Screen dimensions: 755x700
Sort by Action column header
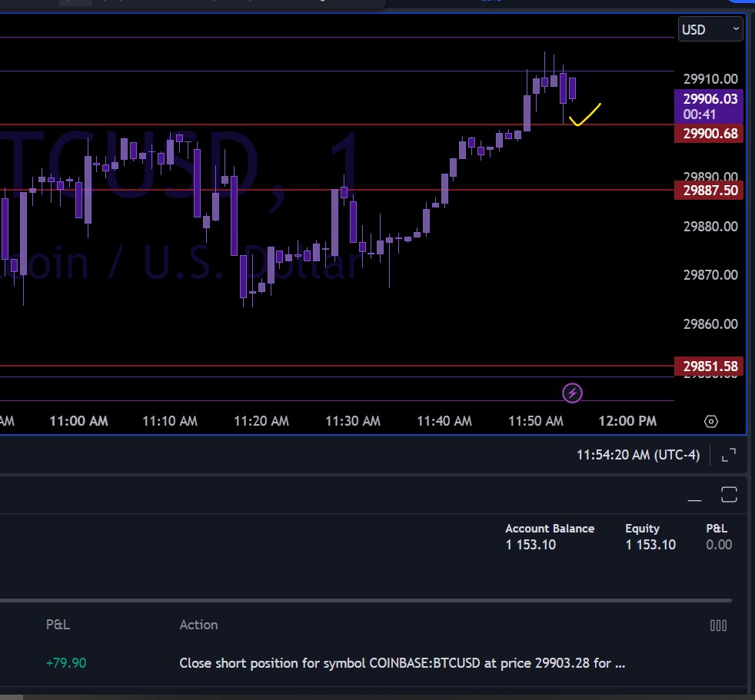pos(198,625)
